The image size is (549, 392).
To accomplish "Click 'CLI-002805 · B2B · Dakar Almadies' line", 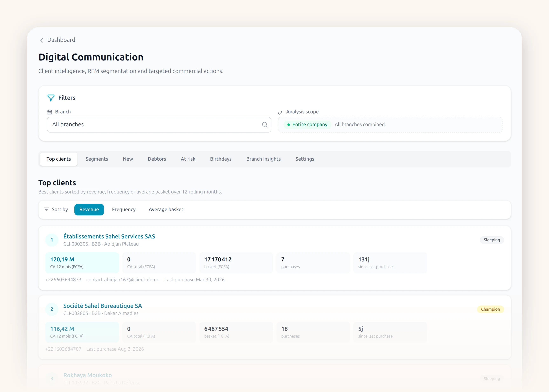I will pos(101,313).
